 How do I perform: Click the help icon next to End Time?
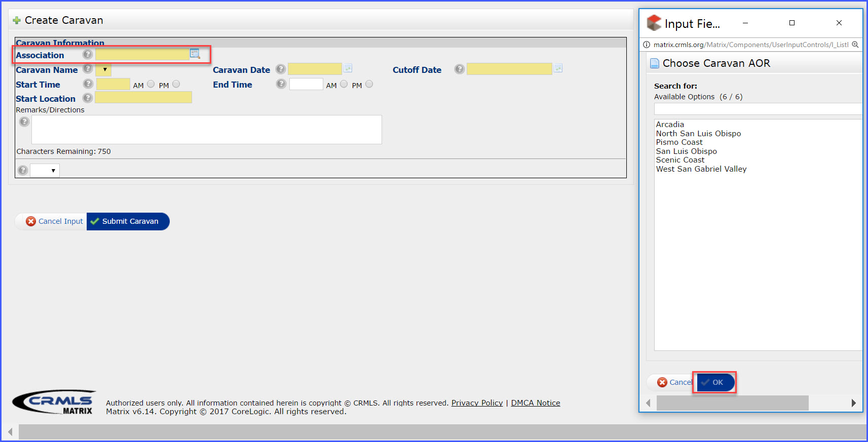click(281, 84)
